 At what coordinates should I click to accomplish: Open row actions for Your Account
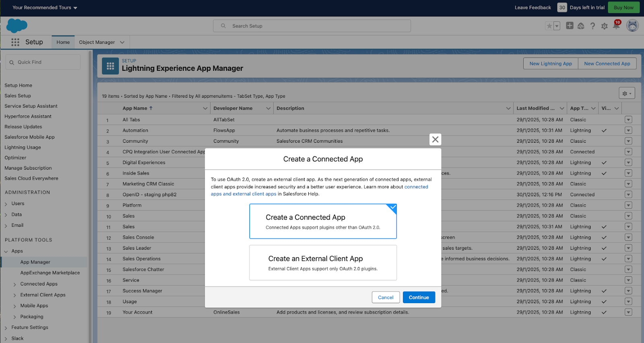(628, 312)
